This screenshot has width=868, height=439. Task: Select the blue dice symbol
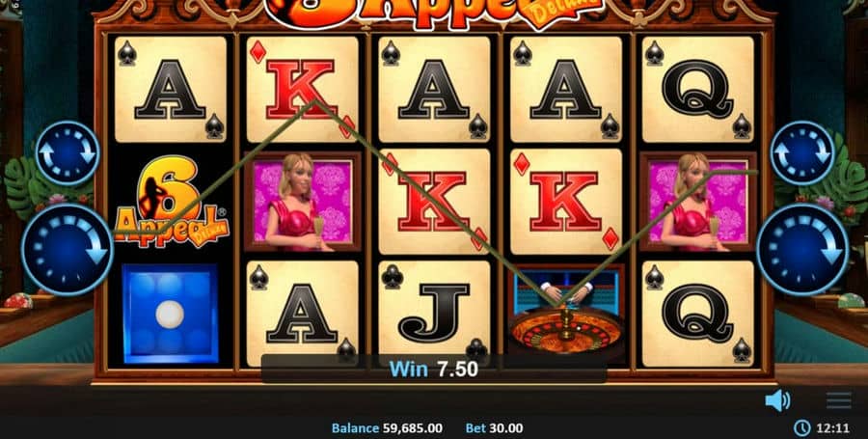pos(170,314)
